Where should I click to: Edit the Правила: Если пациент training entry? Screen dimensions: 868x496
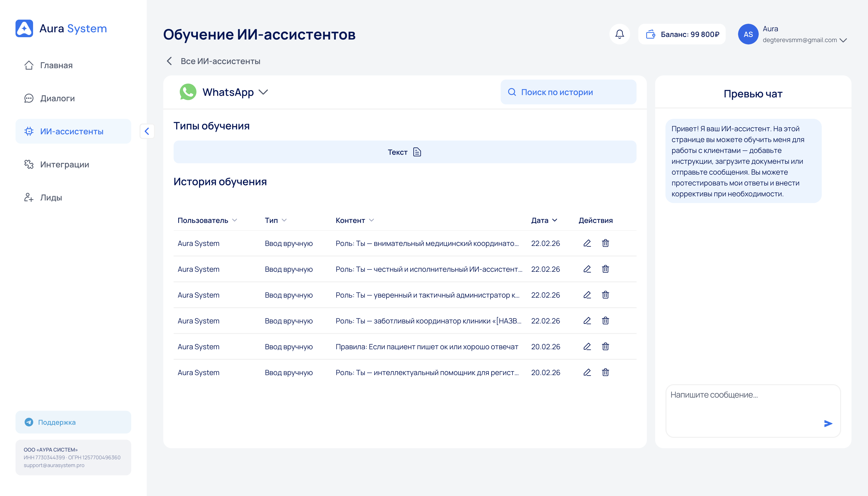coord(587,346)
